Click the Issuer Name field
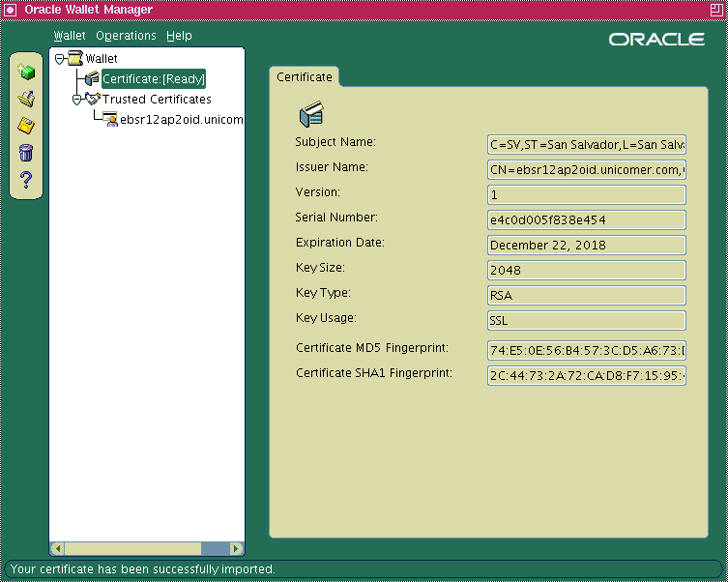 (x=587, y=170)
